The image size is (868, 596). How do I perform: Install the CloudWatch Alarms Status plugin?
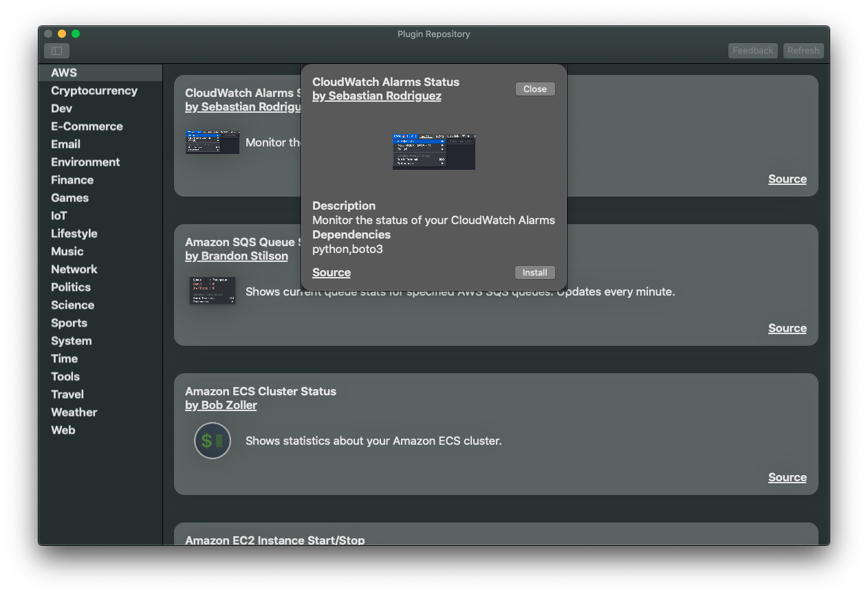[x=535, y=272]
